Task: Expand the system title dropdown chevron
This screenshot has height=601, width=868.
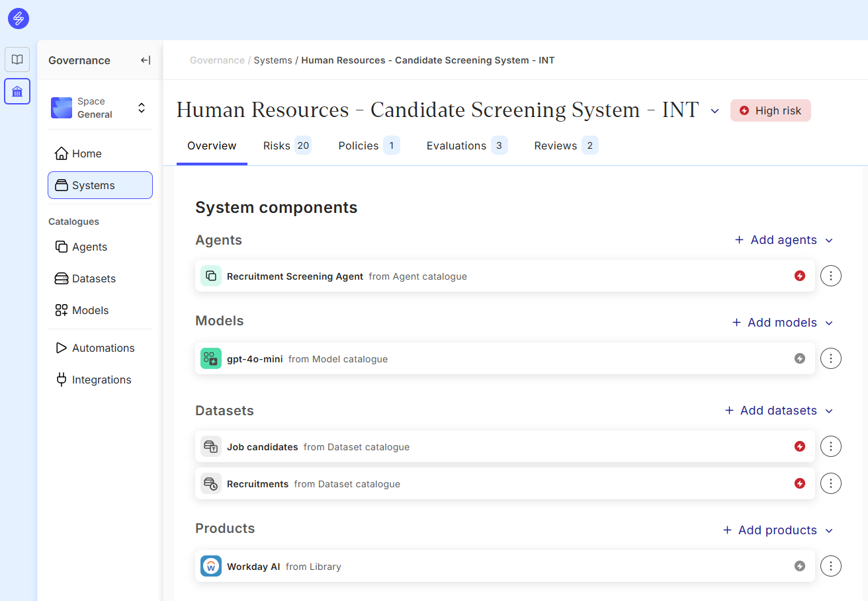Action: 715,111
